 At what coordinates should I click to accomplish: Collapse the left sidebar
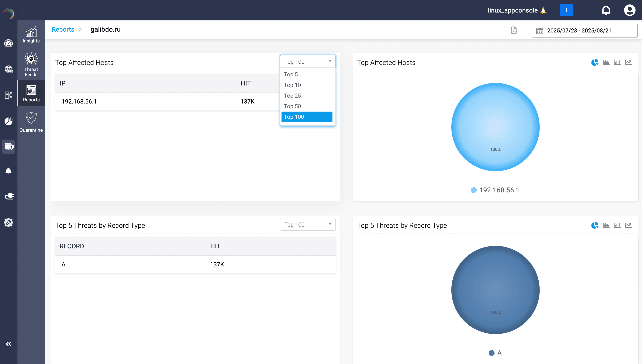point(8,343)
